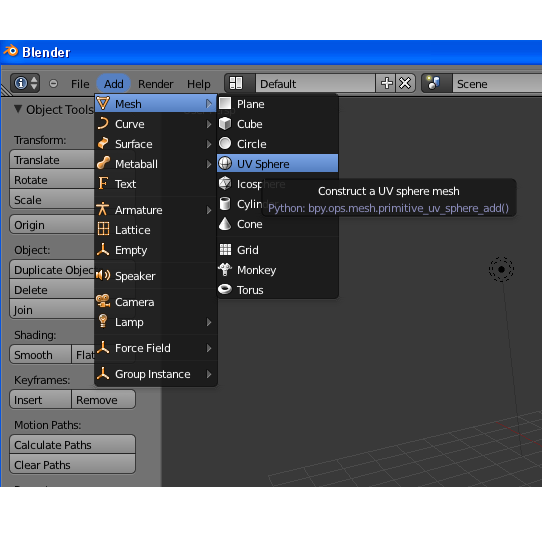
Task: Add a Cone mesh
Action: click(277, 224)
